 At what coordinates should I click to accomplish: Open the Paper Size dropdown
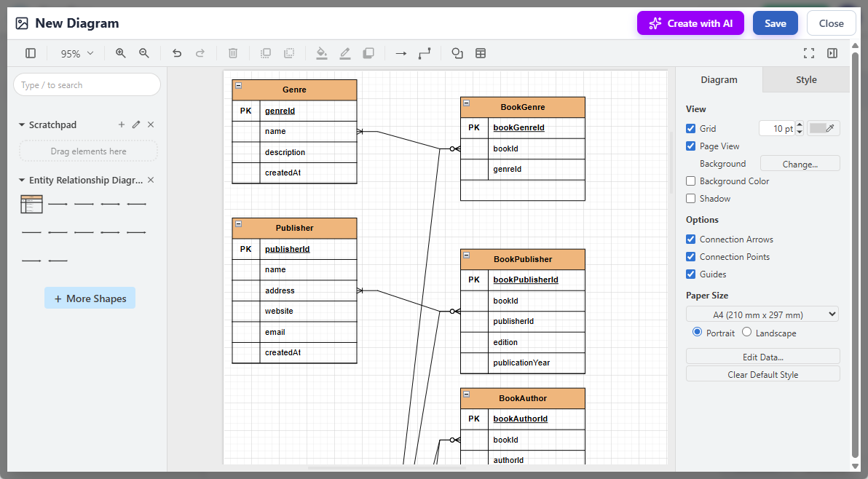coord(762,314)
